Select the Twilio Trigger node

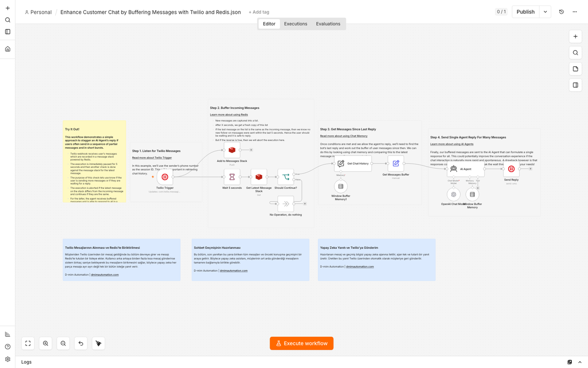click(x=165, y=177)
